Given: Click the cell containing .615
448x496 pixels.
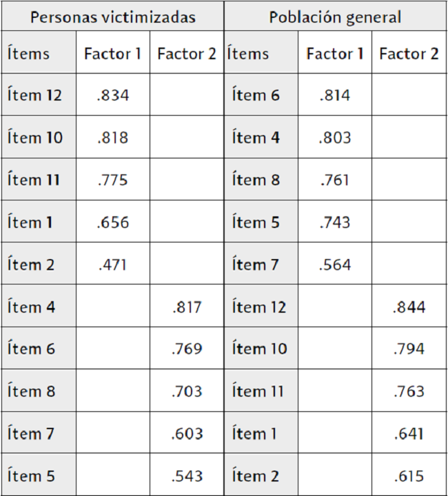Looking at the screenshot, I should [x=409, y=476].
